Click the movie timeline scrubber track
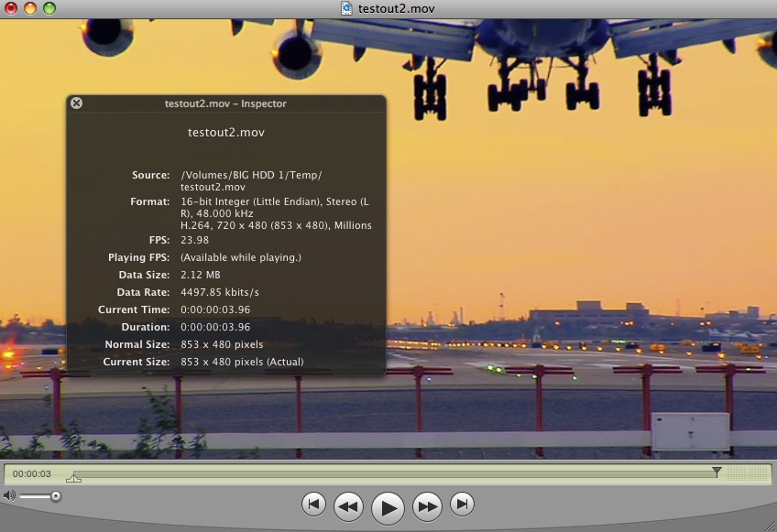 [x=396, y=474]
